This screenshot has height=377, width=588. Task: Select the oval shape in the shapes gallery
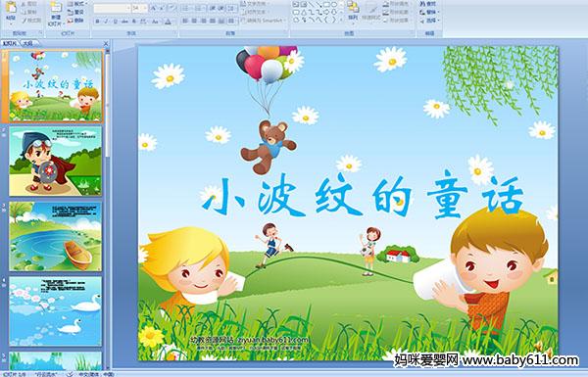(334, 5)
